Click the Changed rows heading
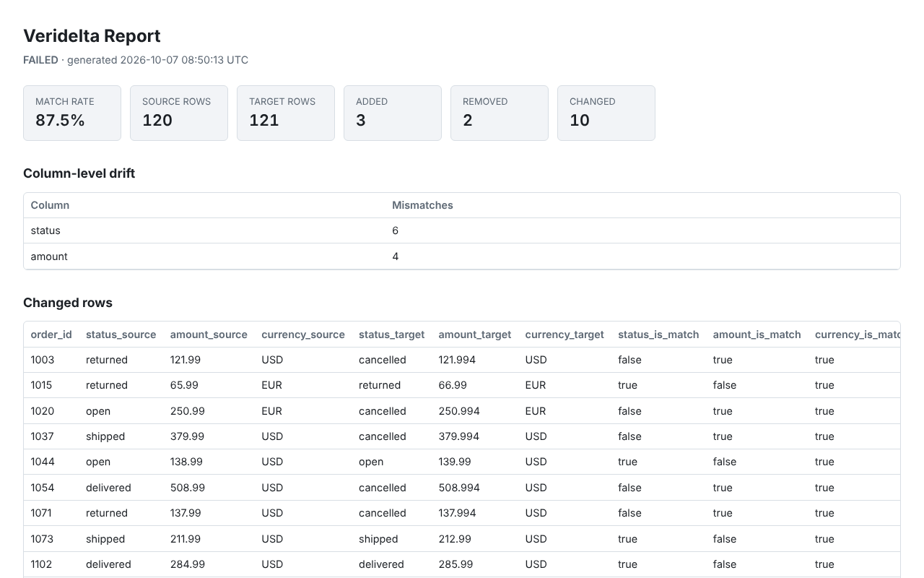Screen dimensions: 924x578 point(68,303)
